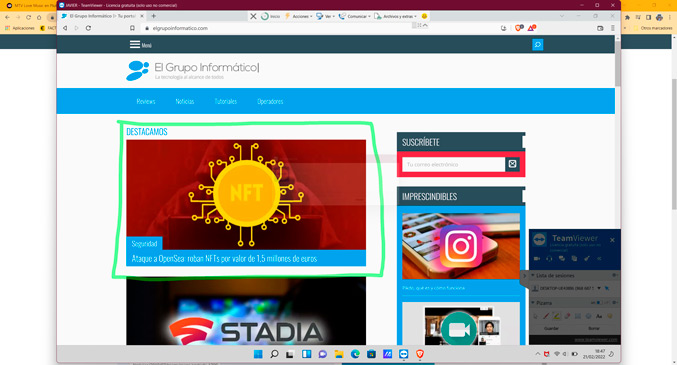Open the Archivos y extras dropdown

395,16
